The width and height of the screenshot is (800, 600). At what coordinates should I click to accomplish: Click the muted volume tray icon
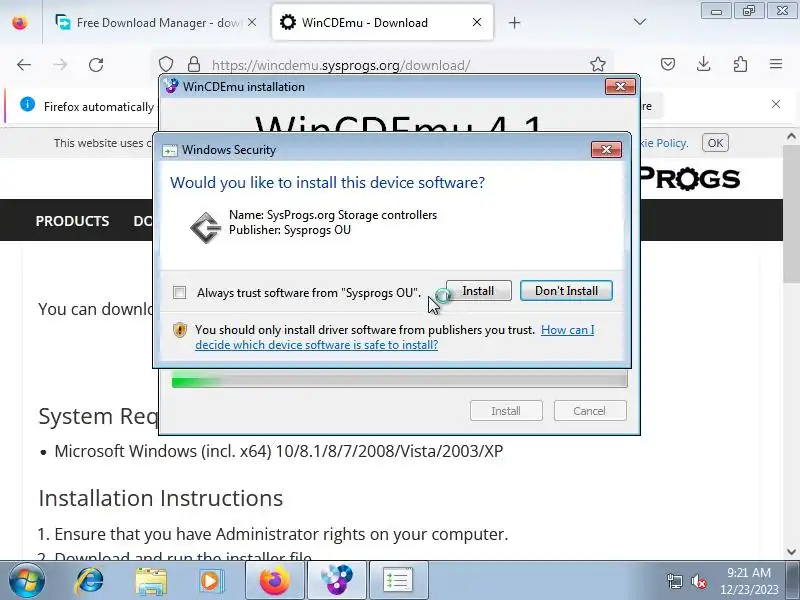tap(699, 581)
